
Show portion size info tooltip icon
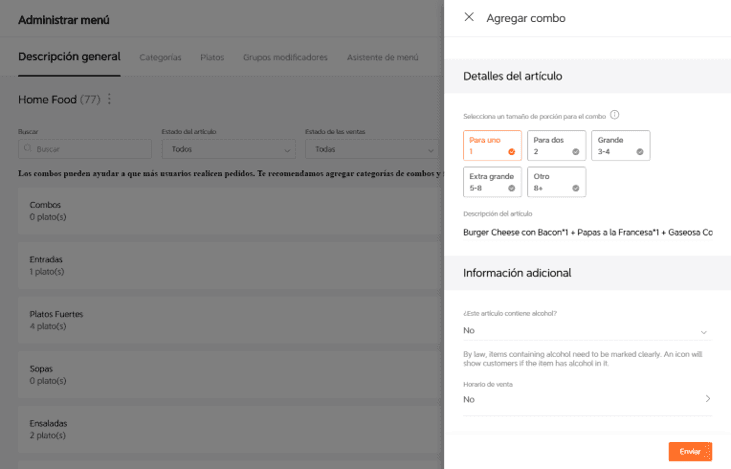pos(614,115)
